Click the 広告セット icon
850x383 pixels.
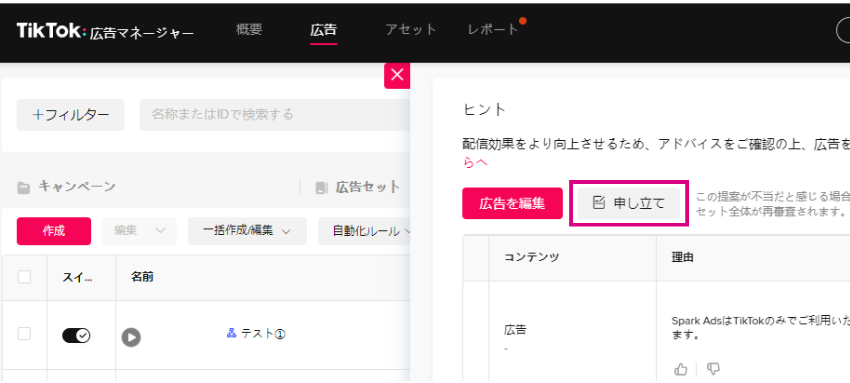[321, 189]
